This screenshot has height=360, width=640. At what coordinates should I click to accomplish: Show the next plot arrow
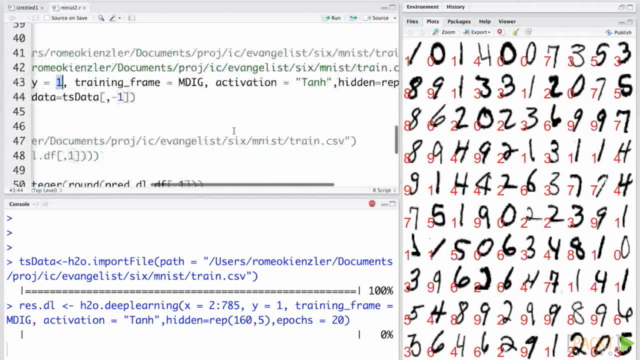tap(422, 32)
